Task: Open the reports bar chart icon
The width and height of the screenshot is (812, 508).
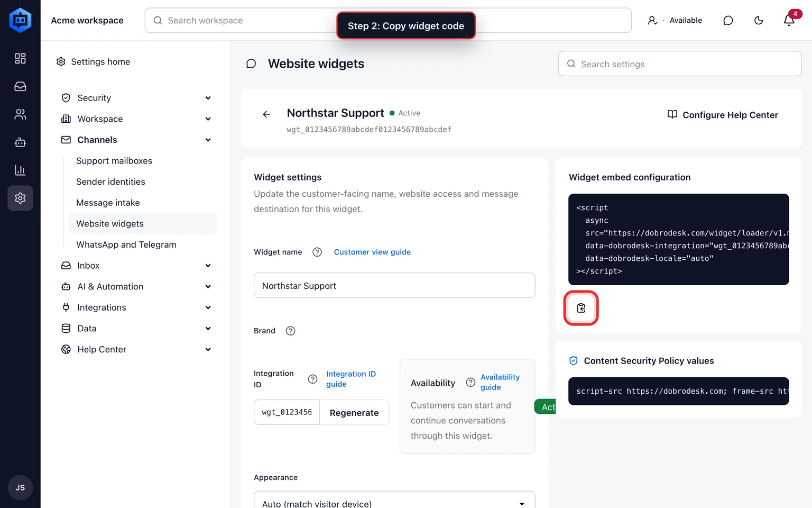Action: point(20,170)
